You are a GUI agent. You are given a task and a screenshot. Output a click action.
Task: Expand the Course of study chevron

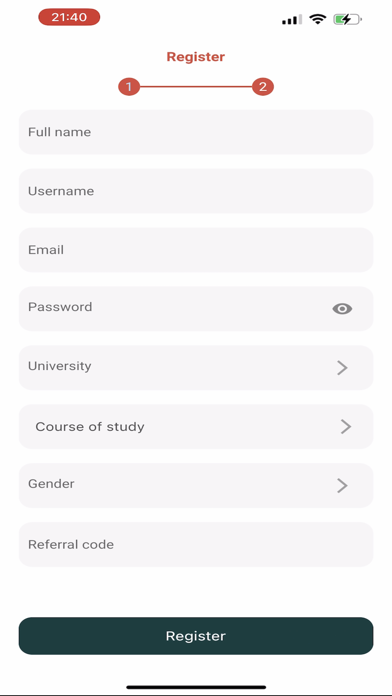[346, 427]
